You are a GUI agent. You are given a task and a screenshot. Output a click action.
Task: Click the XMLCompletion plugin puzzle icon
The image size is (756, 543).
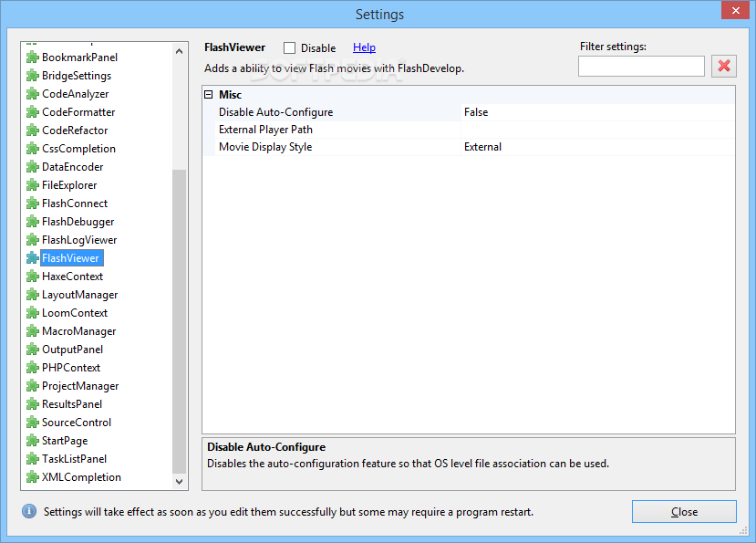(32, 477)
